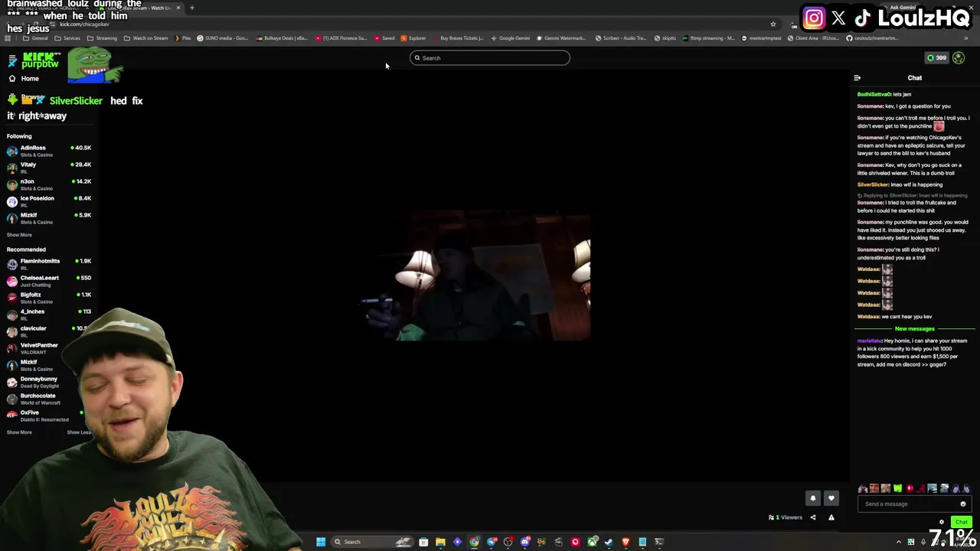
Task: Open File Explorer from the taskbar
Action: (440, 542)
